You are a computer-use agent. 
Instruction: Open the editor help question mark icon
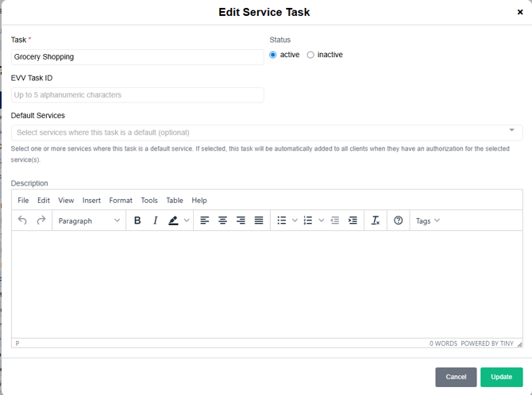(399, 221)
